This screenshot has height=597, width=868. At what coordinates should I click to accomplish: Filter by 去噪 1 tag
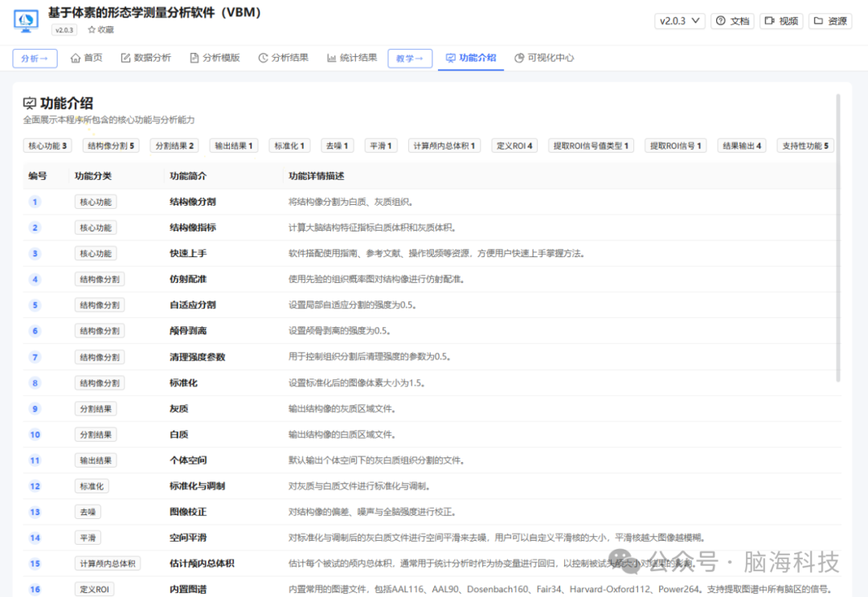point(337,145)
